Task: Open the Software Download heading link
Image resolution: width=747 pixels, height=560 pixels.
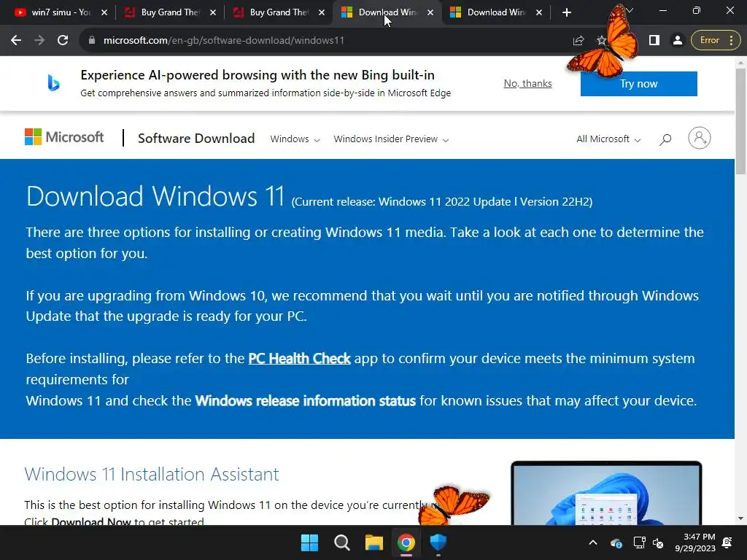Action: pos(196,139)
